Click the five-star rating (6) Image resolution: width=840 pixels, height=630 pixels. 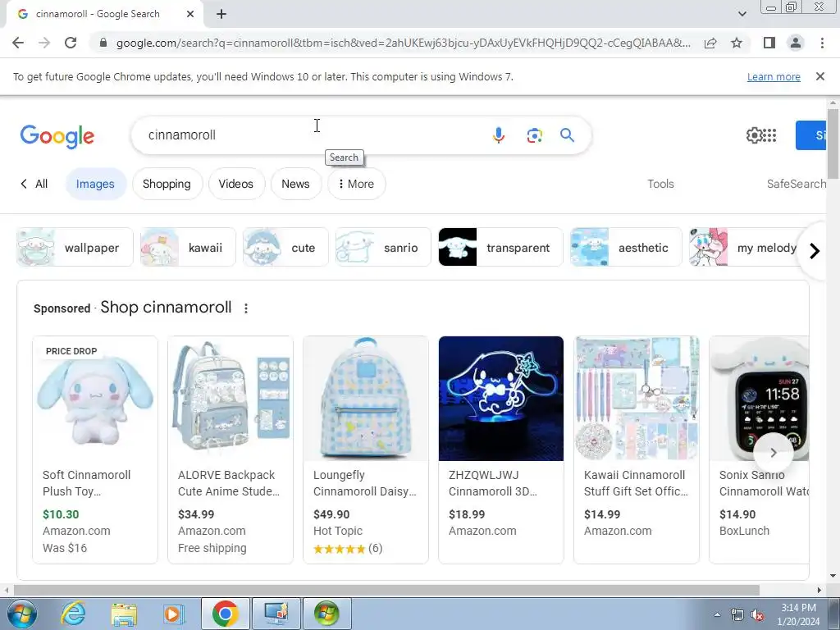tap(348, 549)
